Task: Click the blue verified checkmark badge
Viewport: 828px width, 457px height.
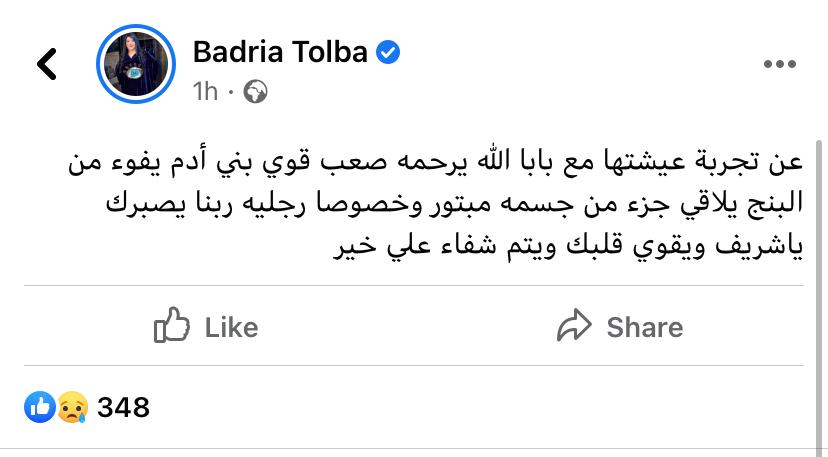Action: tap(388, 53)
